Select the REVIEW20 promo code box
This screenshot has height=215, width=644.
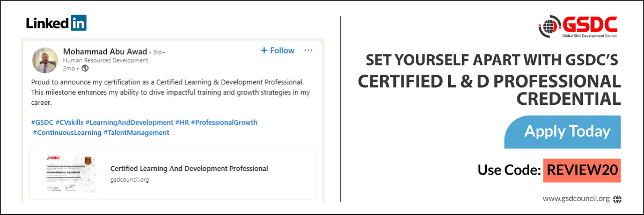(582, 170)
